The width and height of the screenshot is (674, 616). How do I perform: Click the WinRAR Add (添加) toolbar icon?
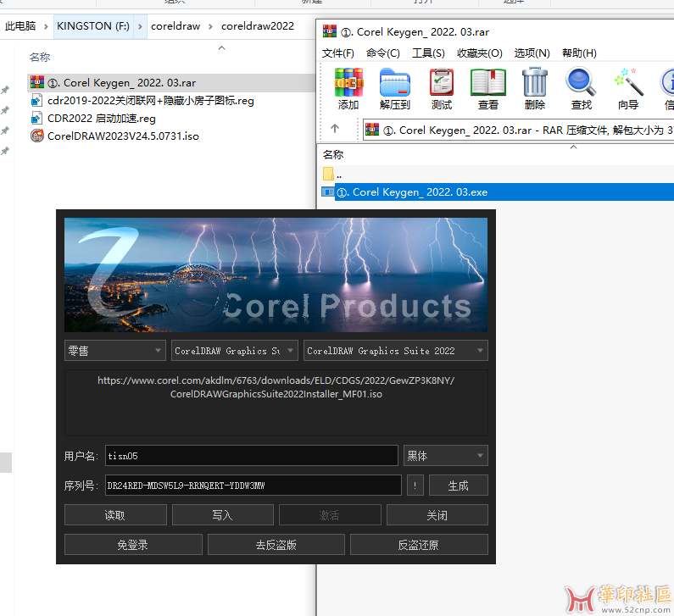[x=348, y=82]
